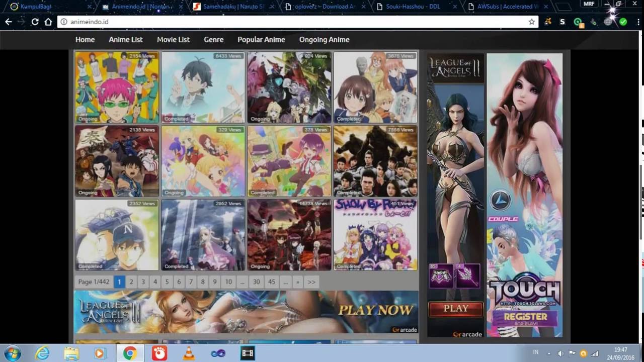Go to next page with » arrow
The width and height of the screenshot is (644, 362).
[297, 282]
